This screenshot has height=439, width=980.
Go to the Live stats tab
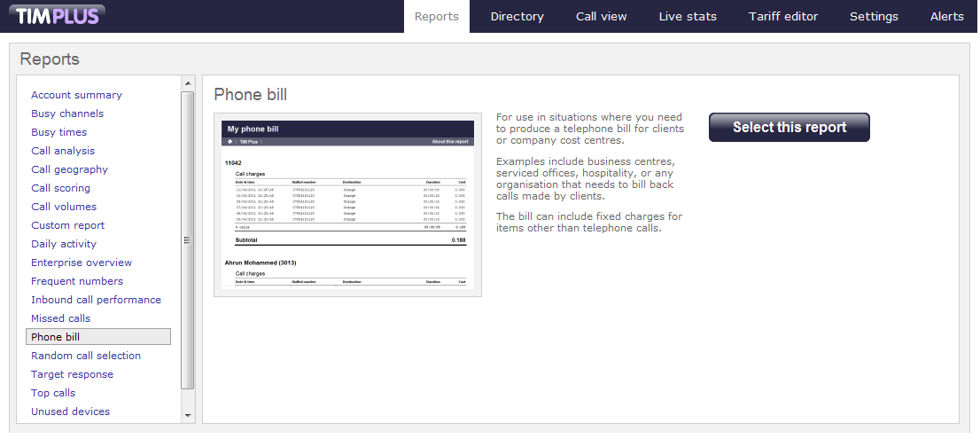coord(688,16)
